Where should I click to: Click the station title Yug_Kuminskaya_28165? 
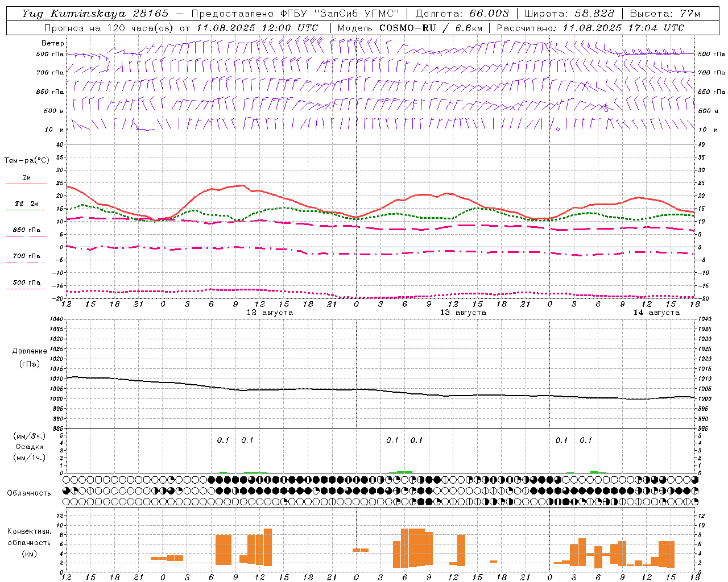coord(95,14)
